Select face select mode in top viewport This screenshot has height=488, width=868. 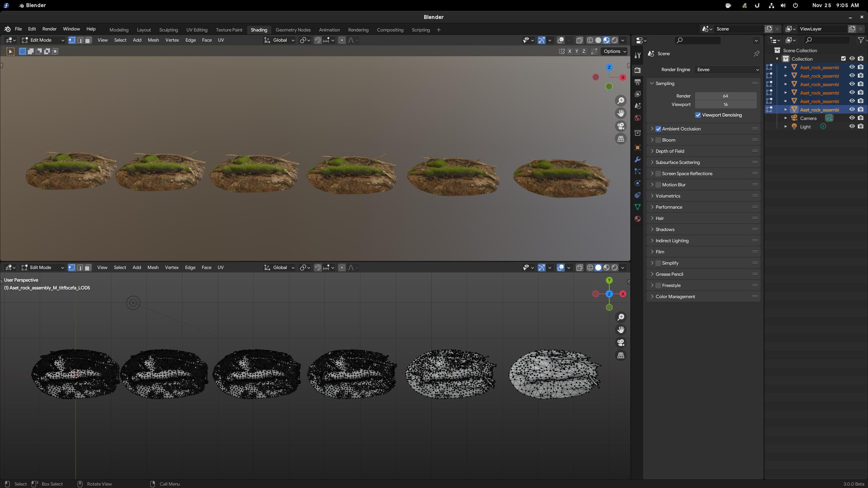click(x=88, y=40)
